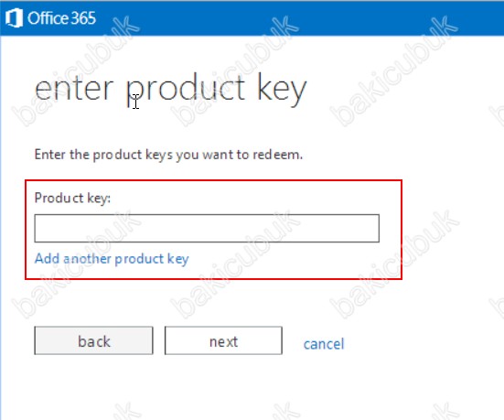This screenshot has height=420, width=504.
Task: Click the word 'Add' in the blue link
Action: click(47, 258)
